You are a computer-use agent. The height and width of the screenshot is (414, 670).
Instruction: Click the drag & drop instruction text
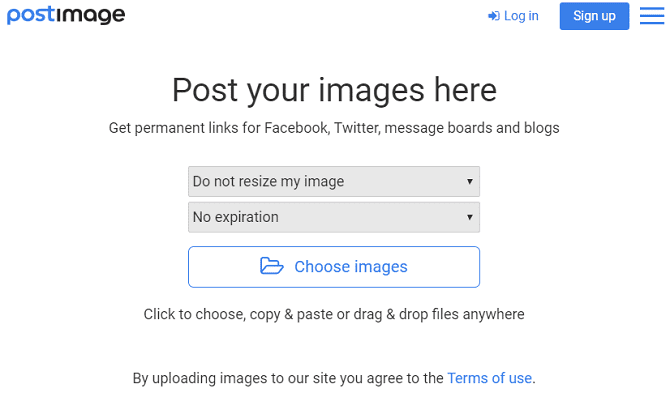point(334,314)
